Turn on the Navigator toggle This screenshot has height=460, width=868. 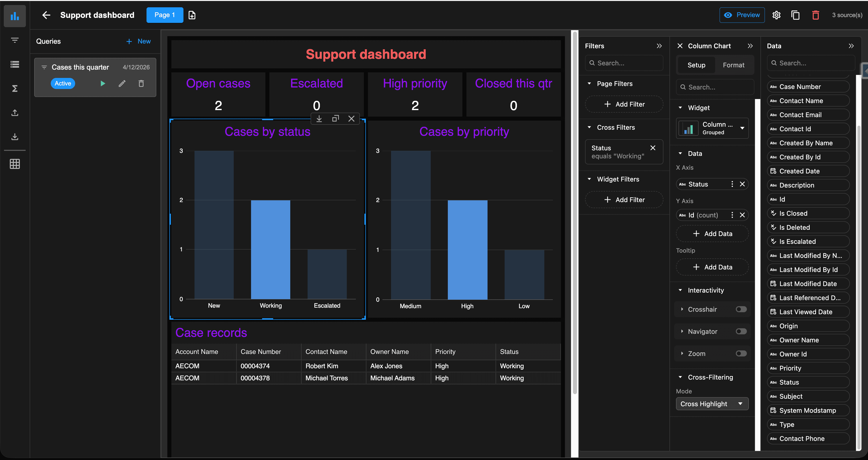741,332
